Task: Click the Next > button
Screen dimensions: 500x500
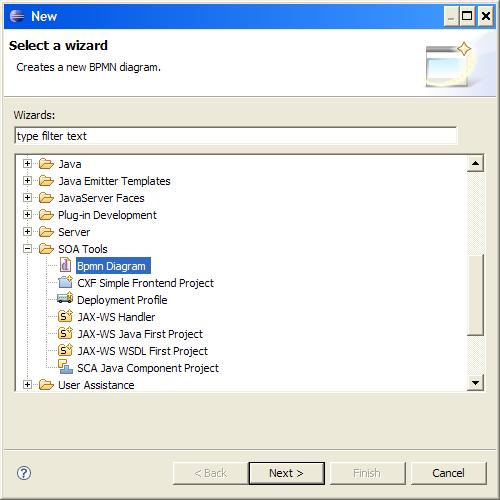Action: [286, 473]
